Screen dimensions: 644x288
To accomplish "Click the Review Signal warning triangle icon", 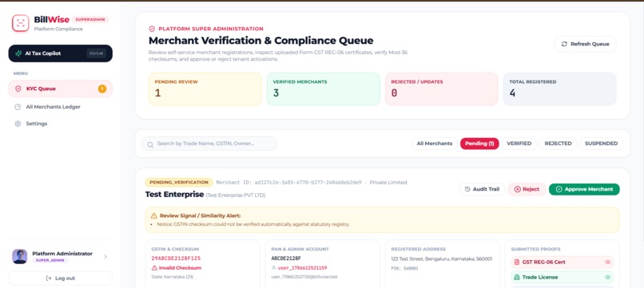I will [x=154, y=215].
